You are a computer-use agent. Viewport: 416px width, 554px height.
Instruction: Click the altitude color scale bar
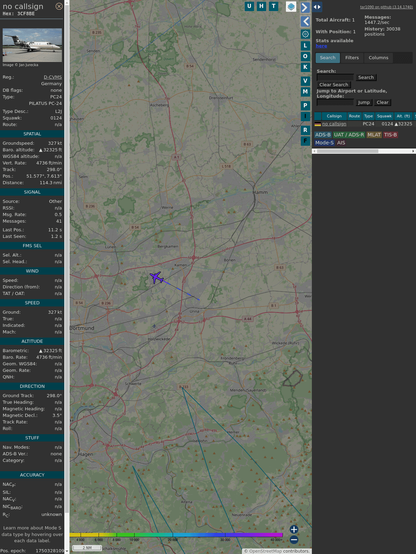(176, 535)
